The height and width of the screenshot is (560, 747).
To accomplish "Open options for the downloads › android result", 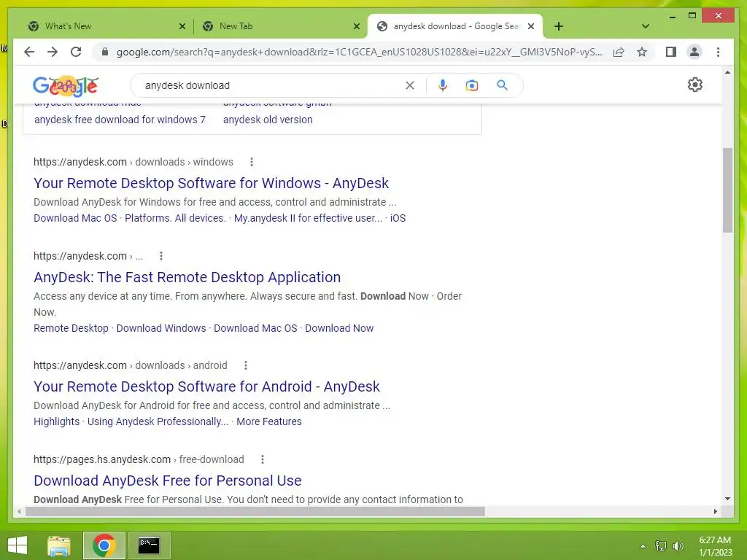I will [245, 365].
